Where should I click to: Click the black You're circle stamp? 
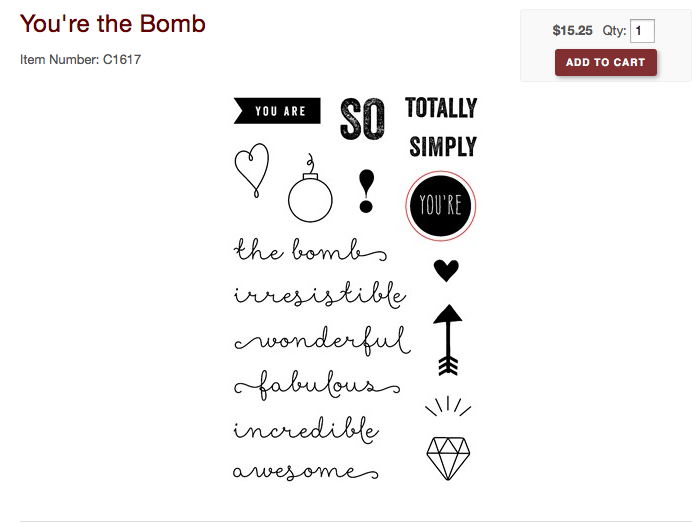[x=440, y=206]
